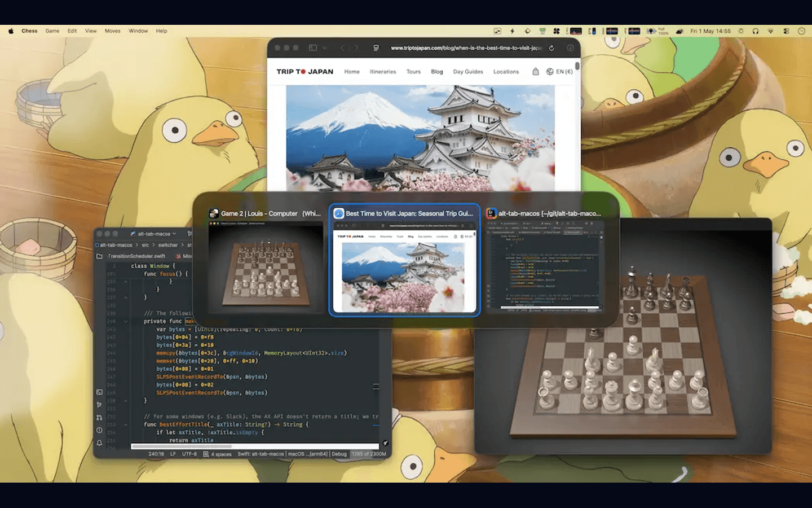The image size is (812, 508).
Task: Reload the Trip to Japan page
Action: [x=551, y=48]
